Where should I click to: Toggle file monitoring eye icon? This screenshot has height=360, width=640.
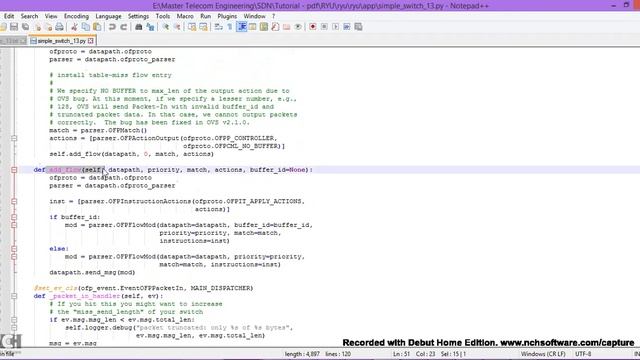click(x=298, y=27)
